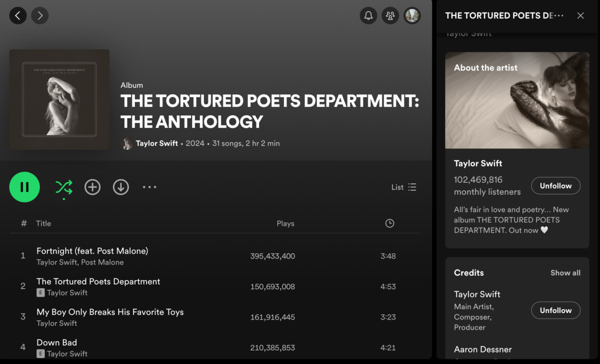Image resolution: width=600 pixels, height=364 pixels.
Task: Toggle shuffle for this album
Action: click(64, 187)
